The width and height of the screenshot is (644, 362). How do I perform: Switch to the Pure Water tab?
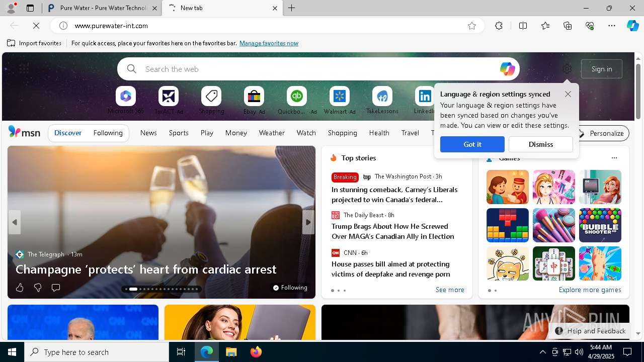pyautogui.click(x=103, y=8)
